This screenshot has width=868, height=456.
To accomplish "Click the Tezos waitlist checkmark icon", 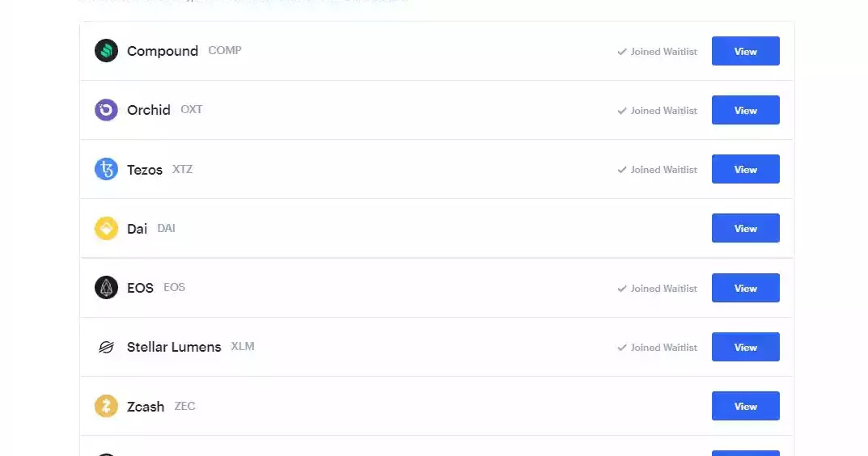I will (x=622, y=170).
